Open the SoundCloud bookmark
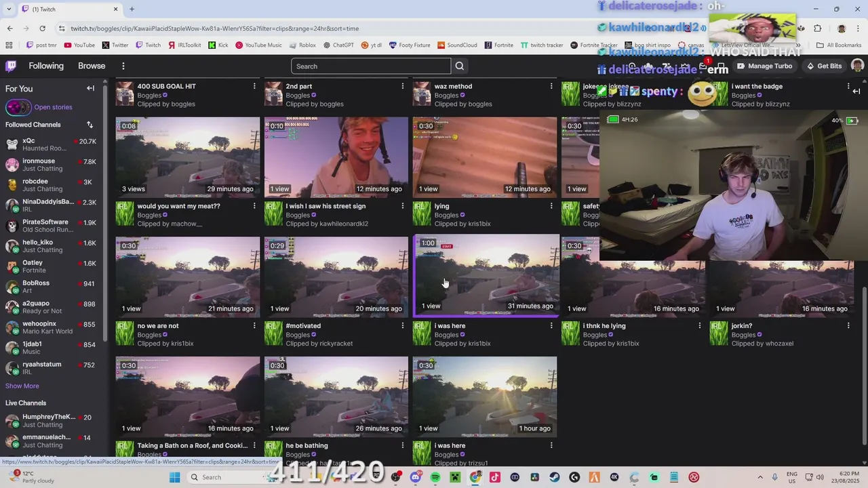Viewport: 868px width, 488px height. pos(457,45)
